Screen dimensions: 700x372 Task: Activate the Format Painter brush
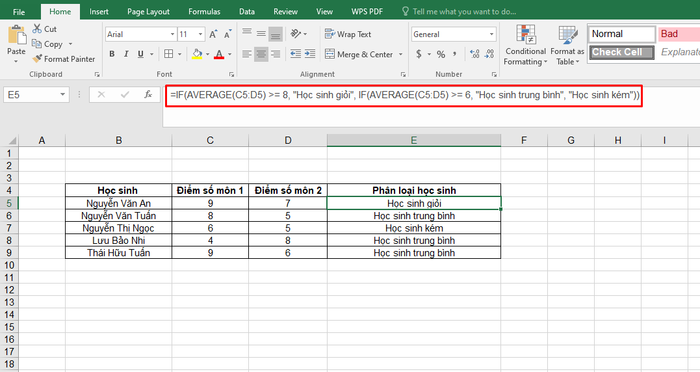click(37, 59)
